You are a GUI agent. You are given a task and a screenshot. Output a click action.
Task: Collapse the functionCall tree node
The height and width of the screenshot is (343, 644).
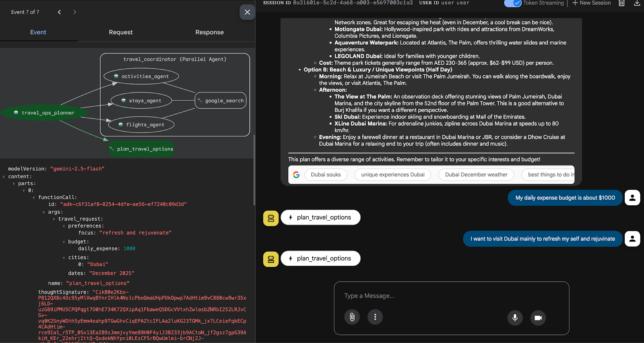[34, 198]
